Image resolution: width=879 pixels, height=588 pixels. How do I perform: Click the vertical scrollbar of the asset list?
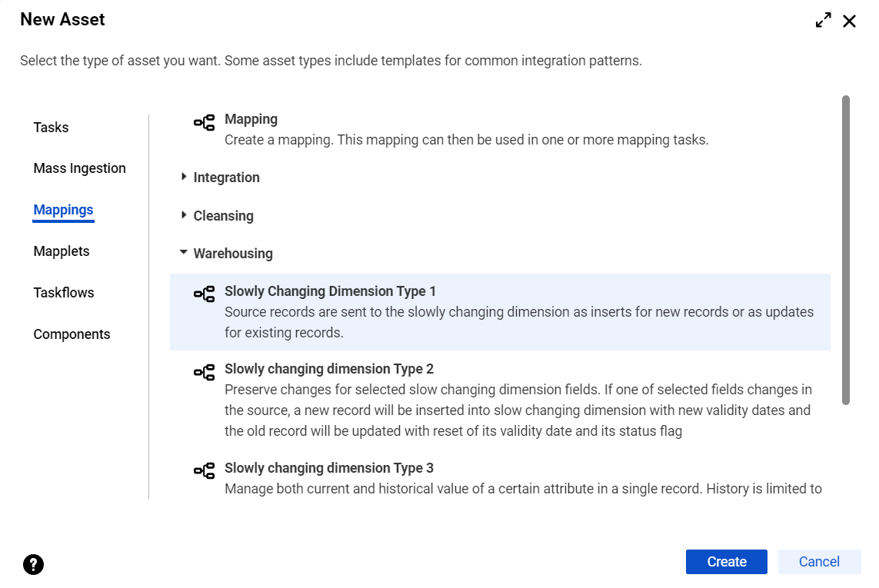845,250
